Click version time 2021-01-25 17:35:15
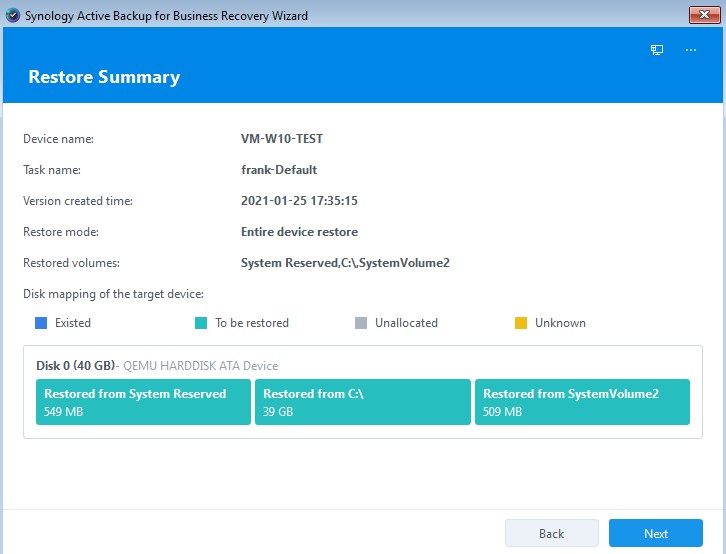This screenshot has height=554, width=726. [299, 201]
